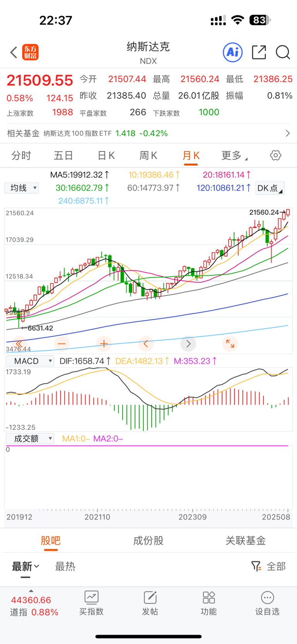The image size is (297, 644).
Task: Tap the 120:10861.21 moving average label
Action: (x=224, y=188)
